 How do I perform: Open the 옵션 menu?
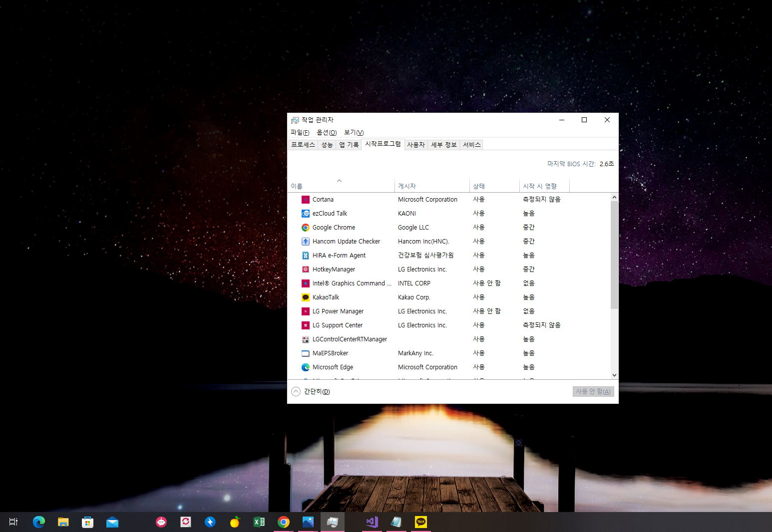click(x=327, y=132)
